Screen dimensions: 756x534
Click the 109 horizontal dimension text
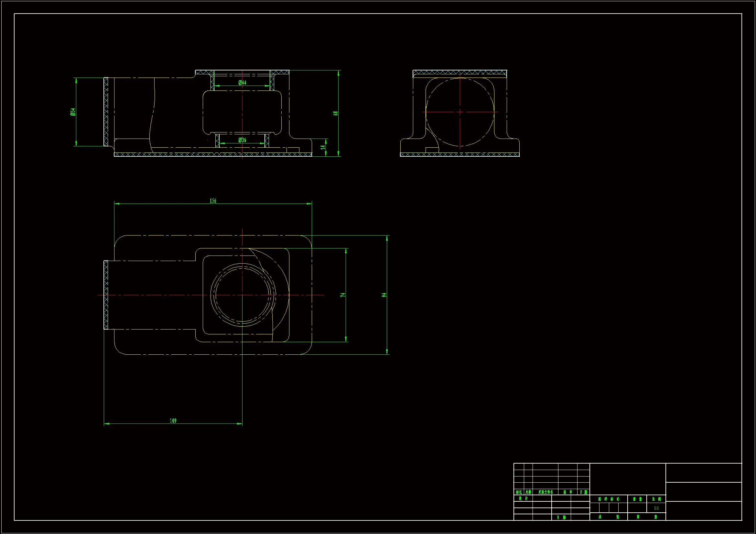point(173,421)
